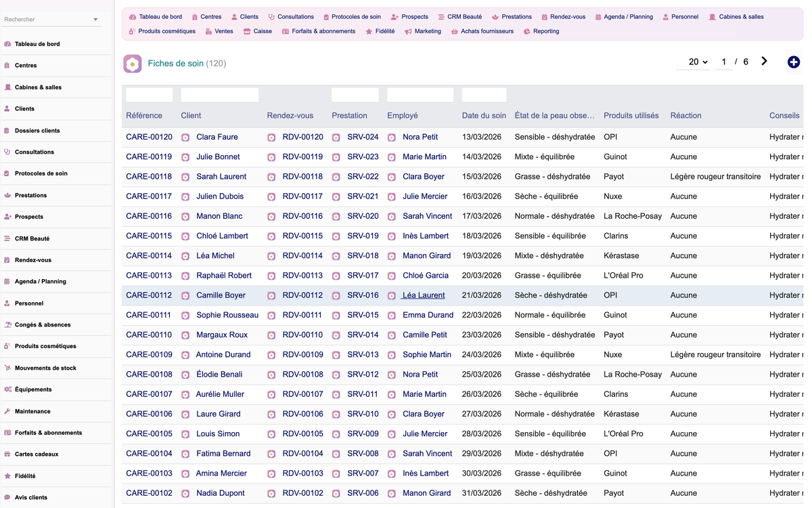Screen dimensions: 812x508
Task: Select CRM Beauté in top navigation
Action: [x=459, y=17]
